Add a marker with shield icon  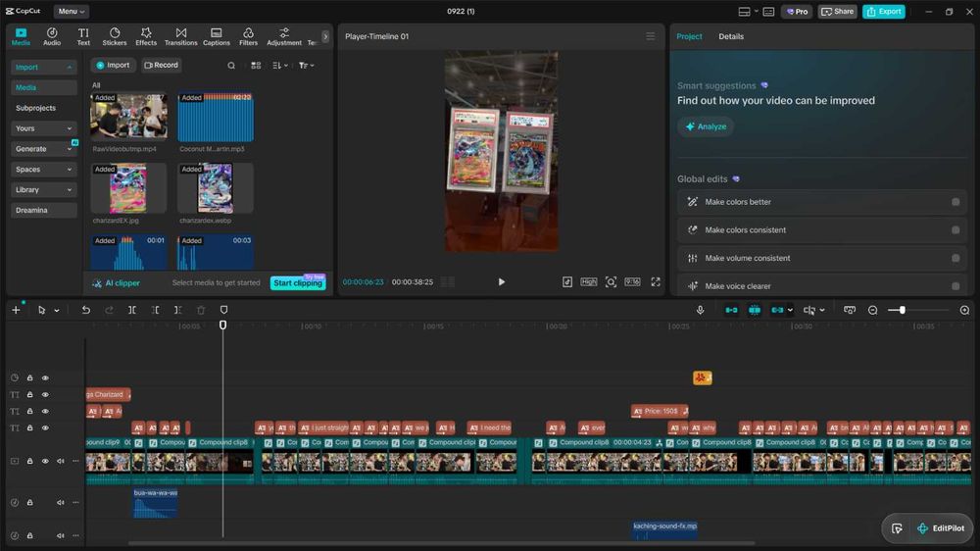click(223, 310)
